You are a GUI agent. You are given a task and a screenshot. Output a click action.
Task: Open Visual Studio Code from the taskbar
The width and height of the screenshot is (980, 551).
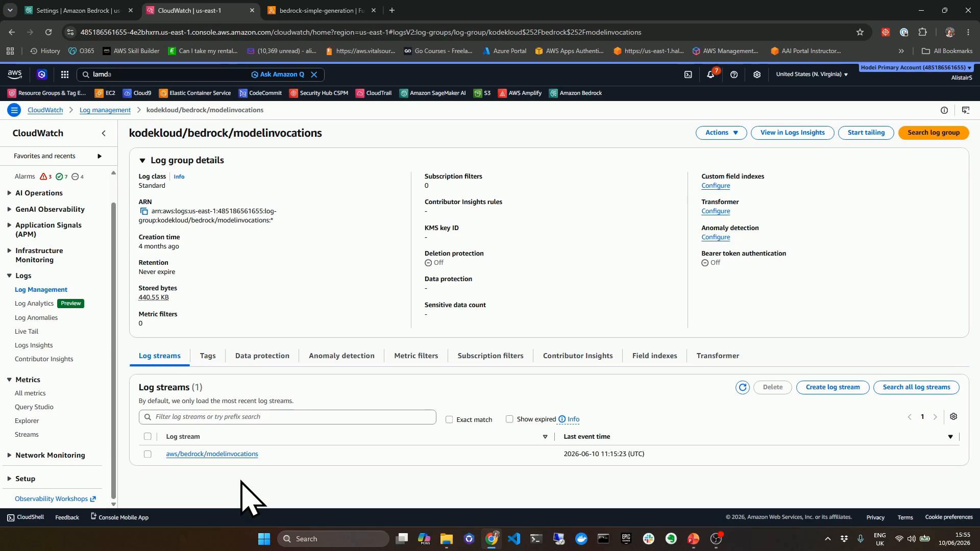pos(514,539)
